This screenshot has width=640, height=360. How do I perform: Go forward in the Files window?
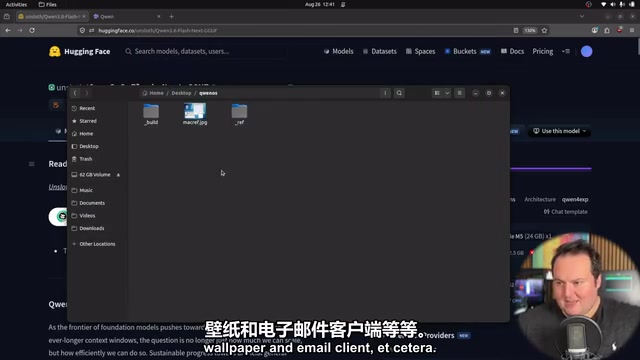87,93
